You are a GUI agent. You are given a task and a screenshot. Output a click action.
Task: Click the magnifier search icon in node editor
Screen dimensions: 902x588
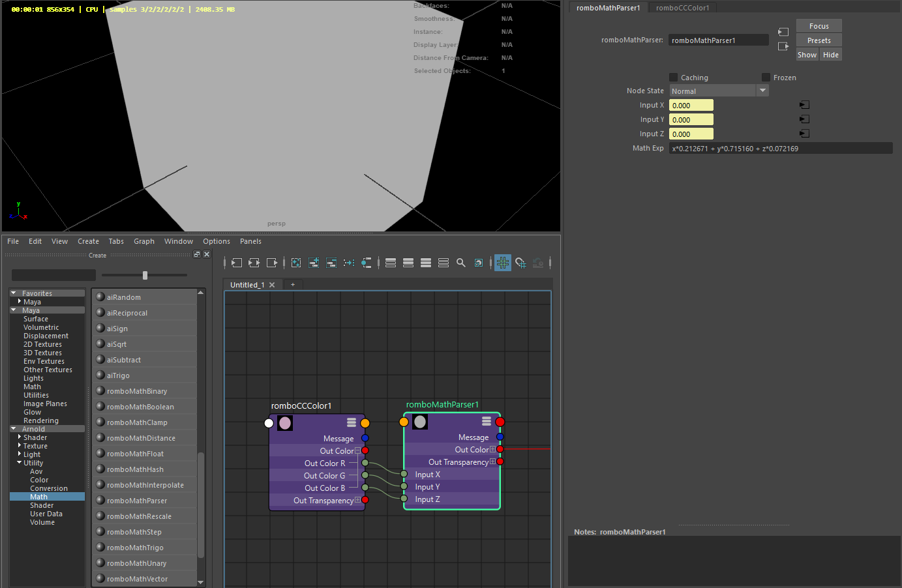point(461,263)
